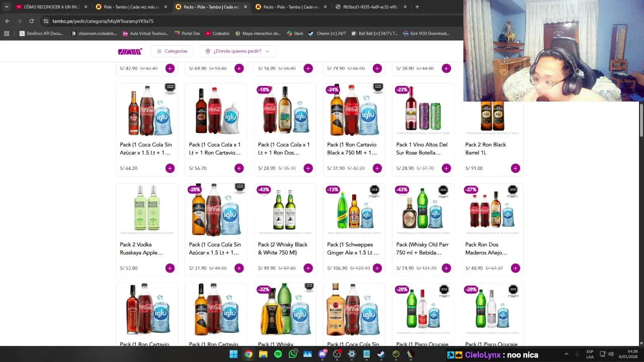This screenshot has width=644, height=362.
Task: Add the S/ 79.90 item to cart
Action: [x=377, y=68]
